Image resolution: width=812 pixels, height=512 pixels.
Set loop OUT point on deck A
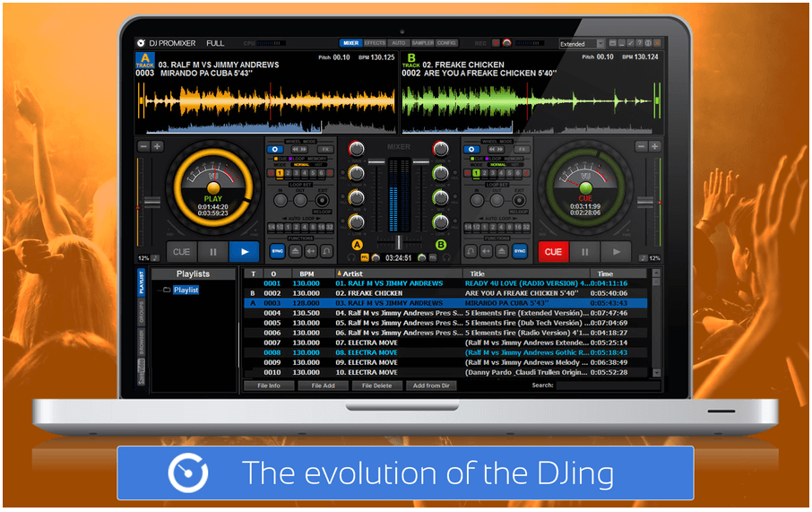click(x=300, y=200)
